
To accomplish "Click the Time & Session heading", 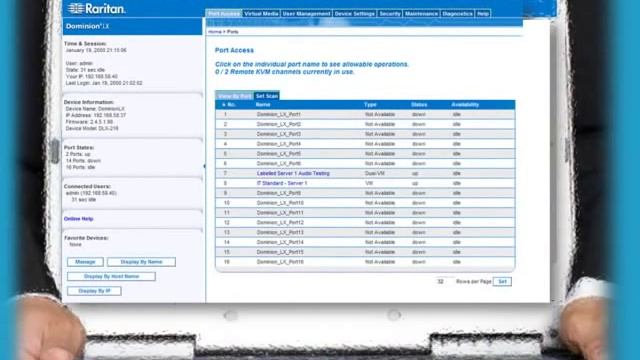I will (x=85, y=44).
